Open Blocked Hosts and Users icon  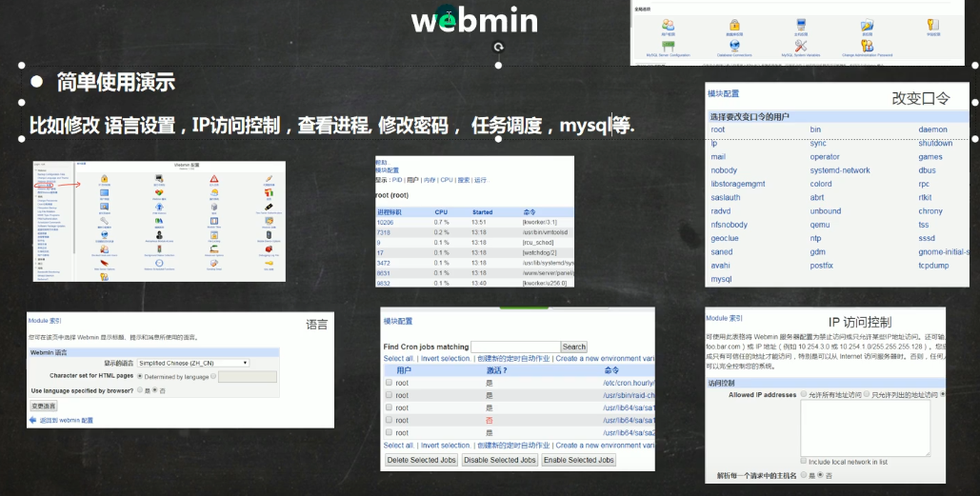point(105,248)
